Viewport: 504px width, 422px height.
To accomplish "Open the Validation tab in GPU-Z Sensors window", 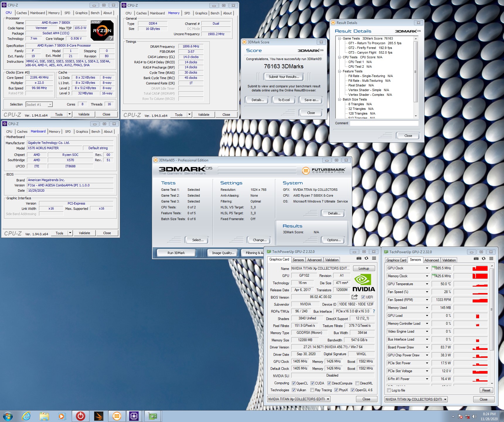I will 449,260.
